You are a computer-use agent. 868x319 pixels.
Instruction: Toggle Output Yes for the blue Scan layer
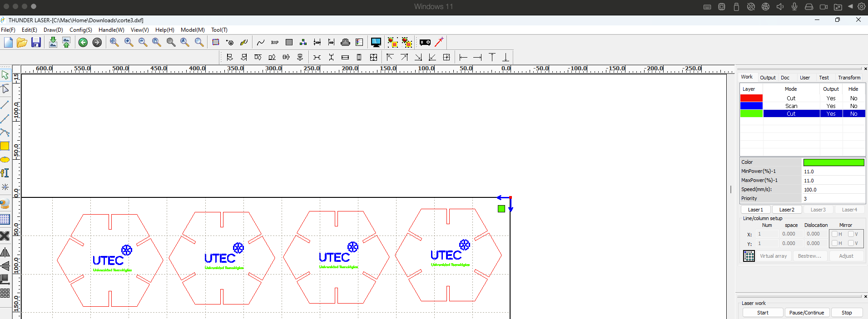[831, 106]
